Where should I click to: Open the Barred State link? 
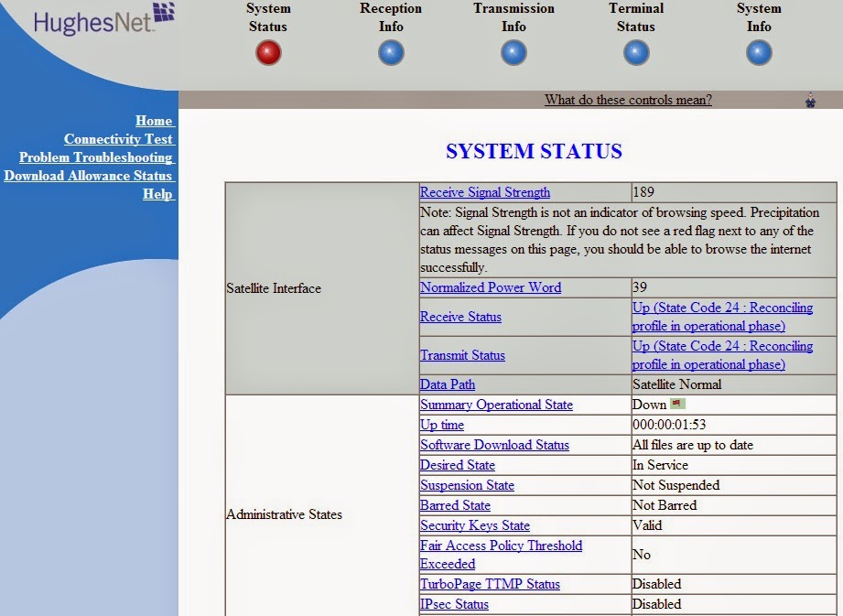click(456, 505)
